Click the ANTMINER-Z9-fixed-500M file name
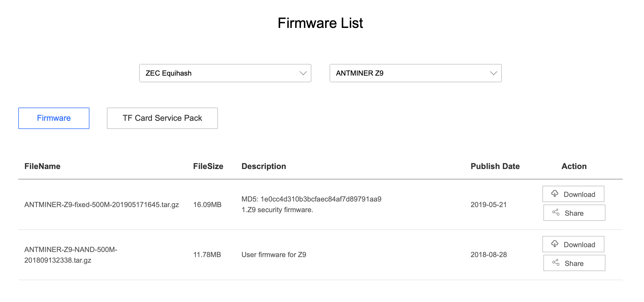Screen dimensions: 644x302 (x=102, y=205)
